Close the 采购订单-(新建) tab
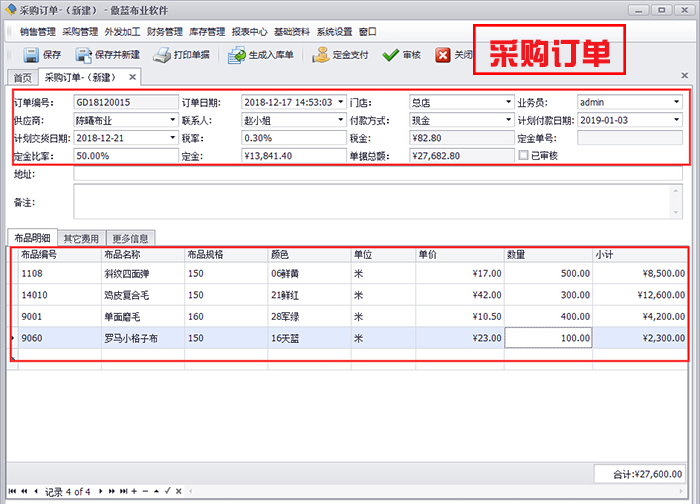700x504 pixels. click(132, 77)
